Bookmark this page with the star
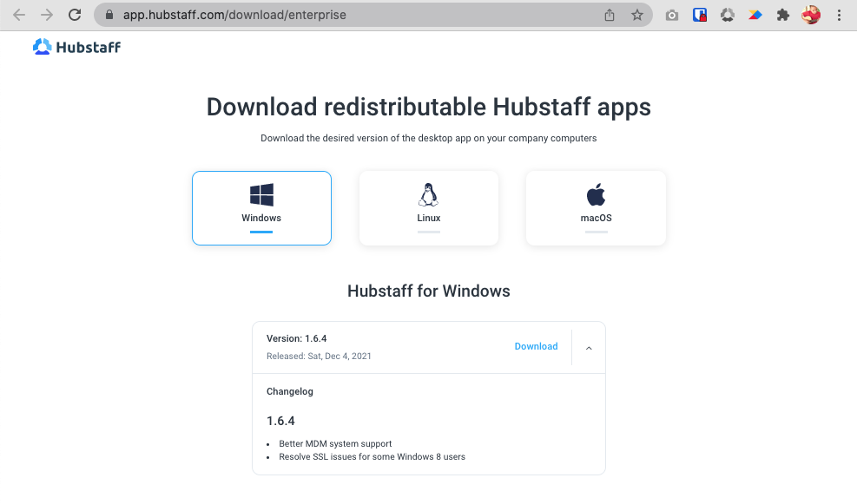Viewport: 857px width, 504px height. [637, 15]
